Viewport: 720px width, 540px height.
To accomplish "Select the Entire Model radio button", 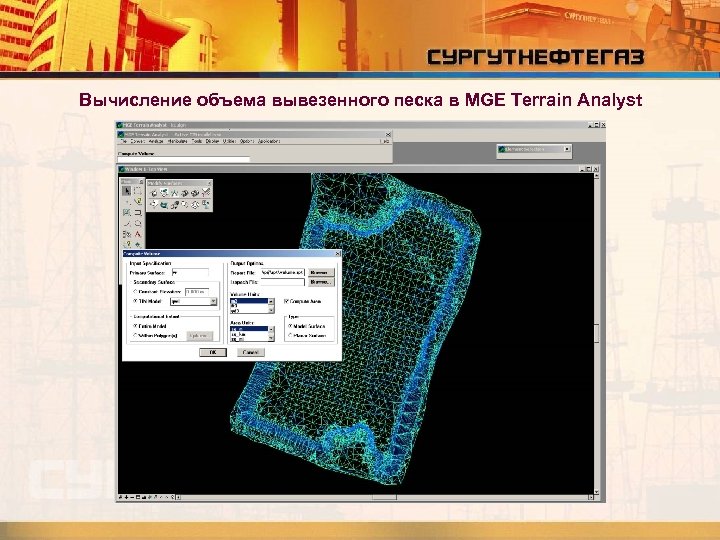I will 135,326.
